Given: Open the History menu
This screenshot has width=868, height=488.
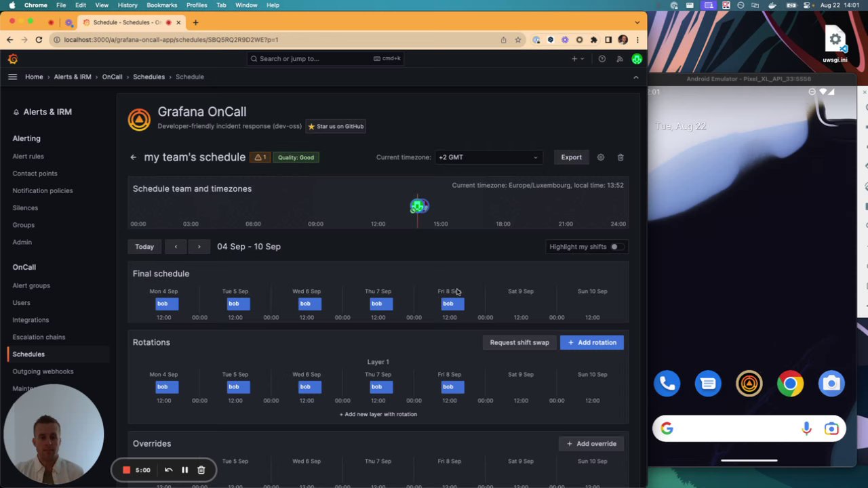Looking at the screenshot, I should click(x=127, y=5).
